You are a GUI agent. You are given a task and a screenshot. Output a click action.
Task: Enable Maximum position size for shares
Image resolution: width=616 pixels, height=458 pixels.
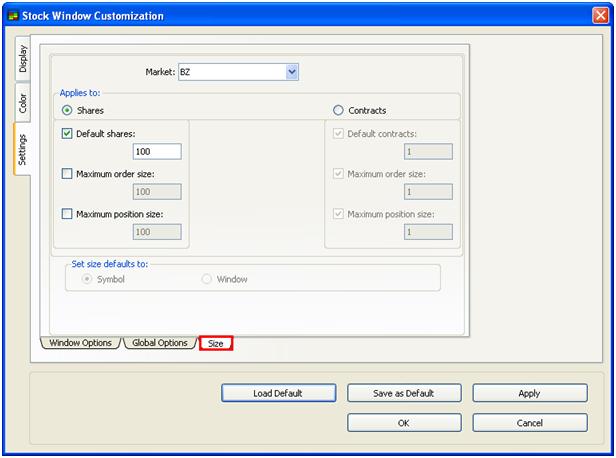coord(68,214)
